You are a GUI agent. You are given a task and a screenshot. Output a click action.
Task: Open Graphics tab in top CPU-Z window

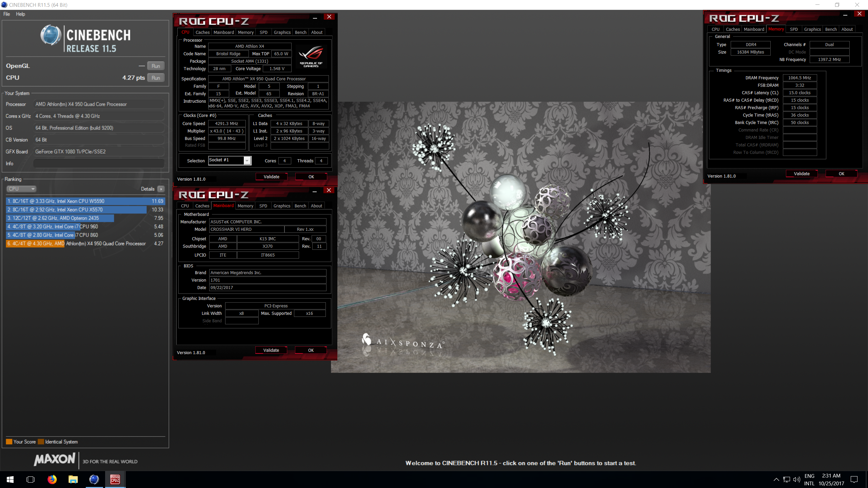pyautogui.click(x=282, y=32)
